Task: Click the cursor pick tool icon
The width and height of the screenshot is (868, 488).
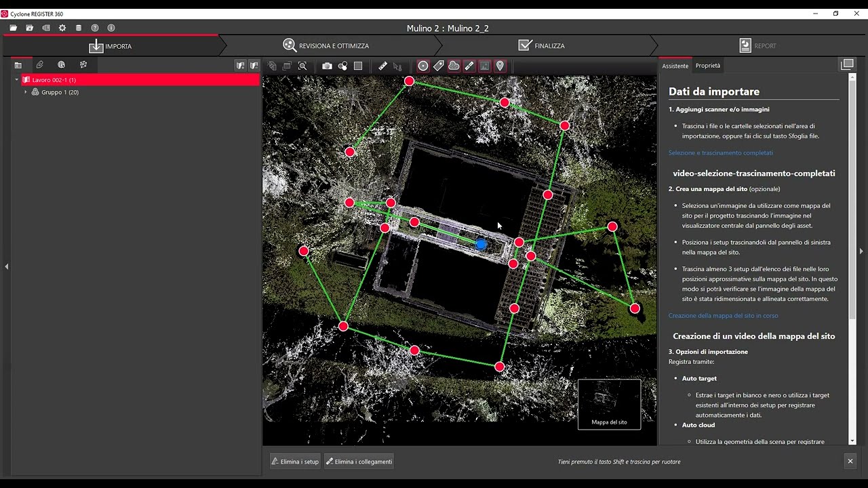Action: click(x=397, y=66)
